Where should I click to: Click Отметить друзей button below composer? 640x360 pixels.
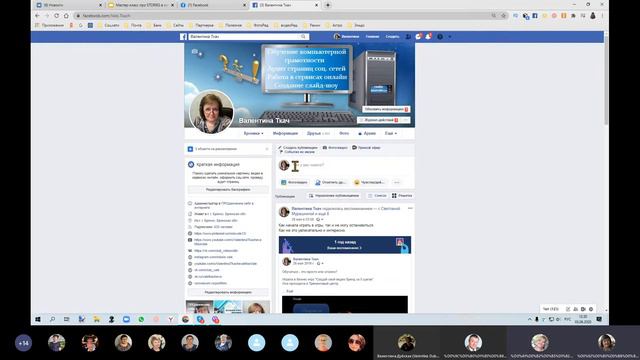[330, 182]
